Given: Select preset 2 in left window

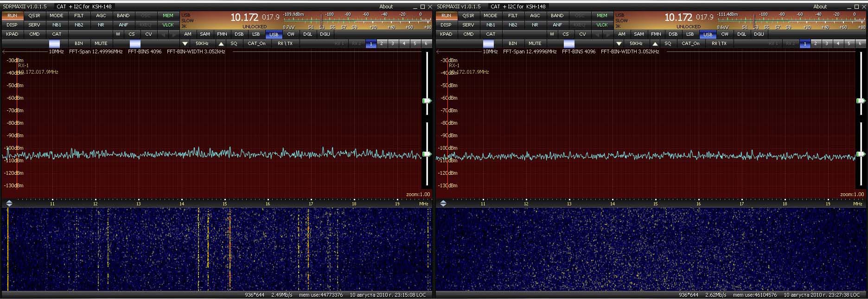Looking at the screenshot, I should pos(382,44).
